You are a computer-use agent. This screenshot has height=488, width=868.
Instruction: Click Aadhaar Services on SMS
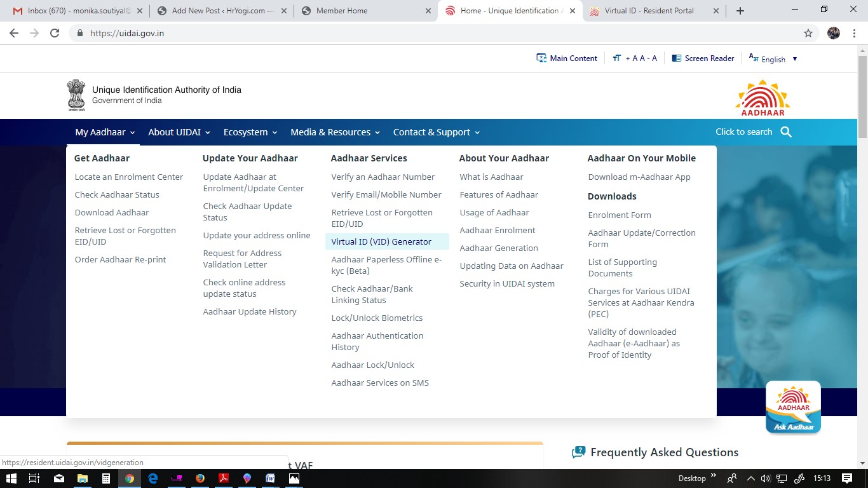coord(380,383)
